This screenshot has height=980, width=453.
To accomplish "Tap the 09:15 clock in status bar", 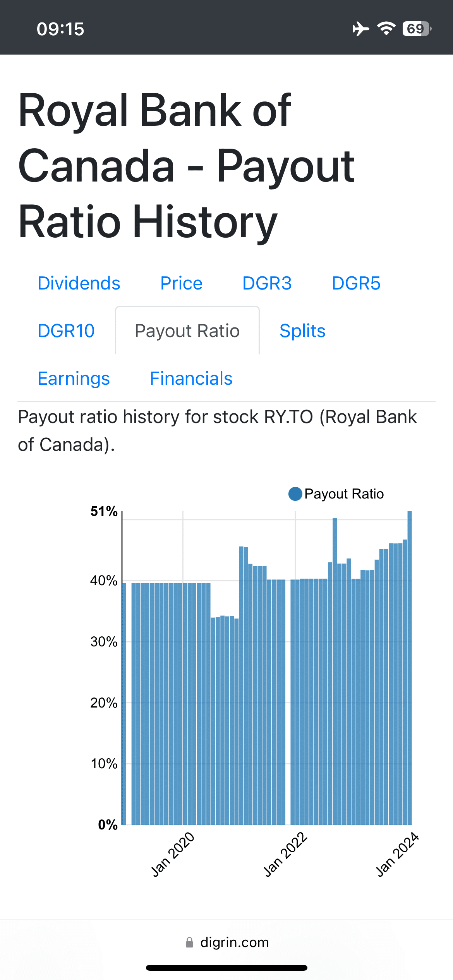I will coord(60,29).
